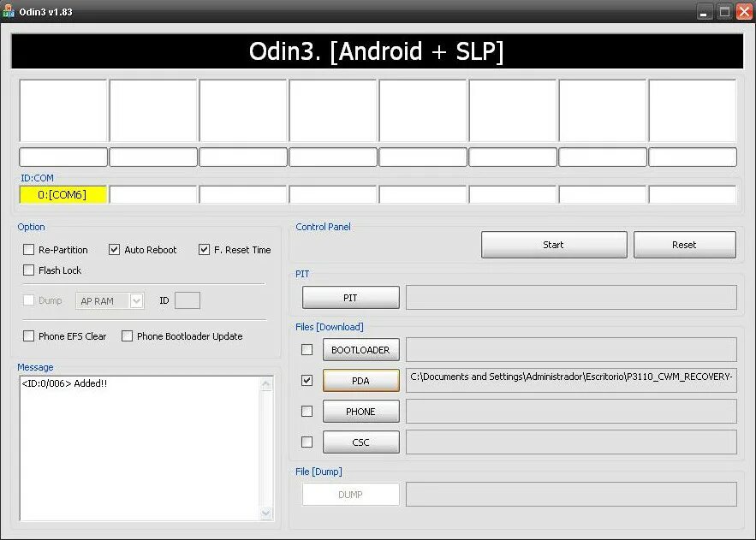Open the PIT file browser button
756x540 pixels.
[350, 298]
